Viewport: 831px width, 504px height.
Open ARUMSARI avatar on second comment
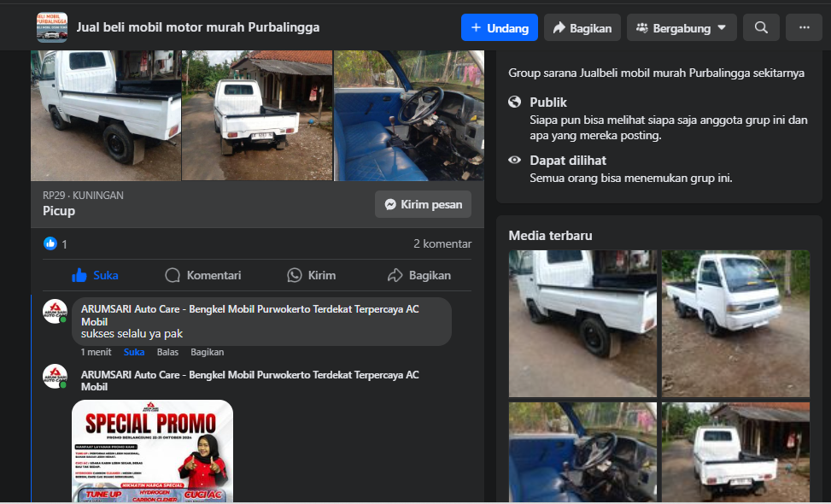(56, 377)
